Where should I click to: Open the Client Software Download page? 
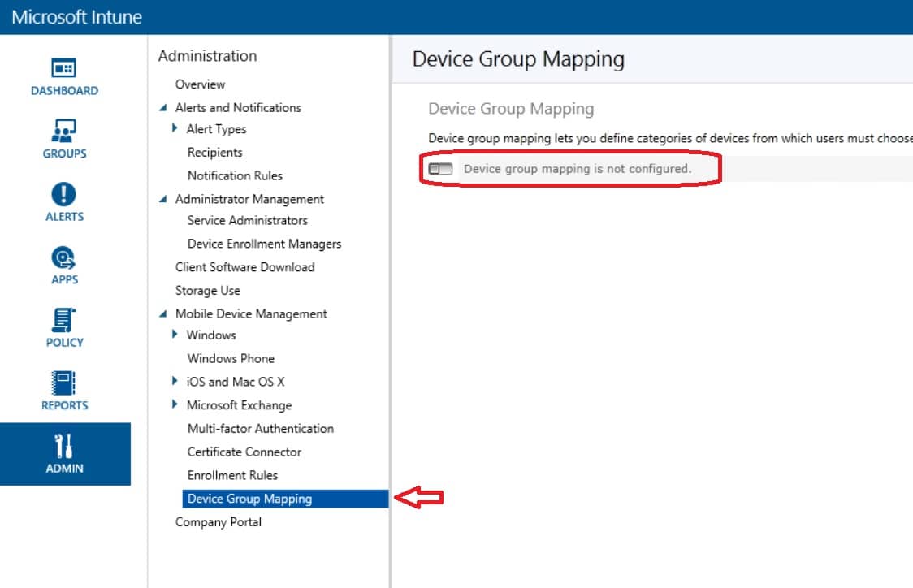coord(244,266)
